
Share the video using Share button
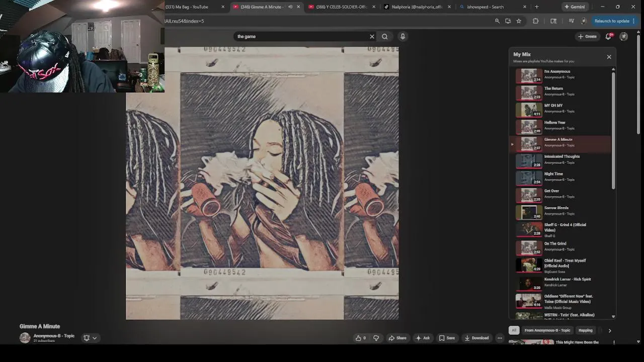click(x=397, y=338)
